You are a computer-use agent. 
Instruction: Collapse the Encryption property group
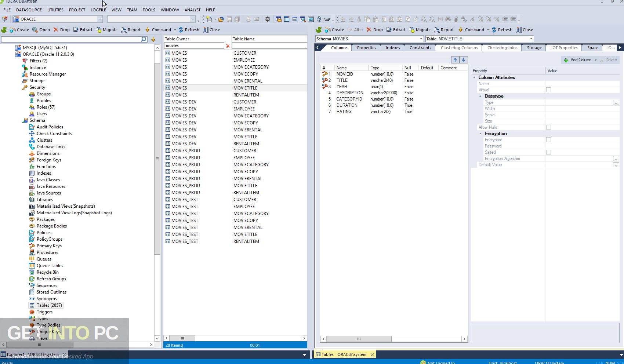(480, 134)
